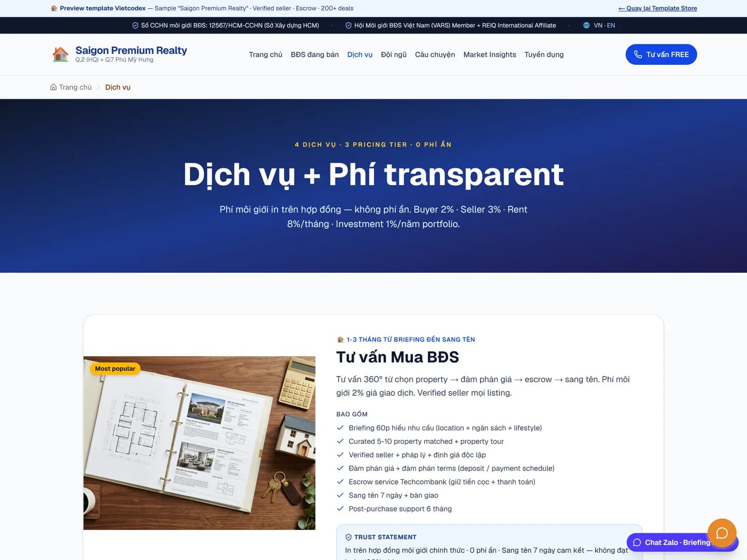Click breadcrumb chevron separator after Trang chủ
Viewport: 747px width, 560px height.
tap(99, 87)
